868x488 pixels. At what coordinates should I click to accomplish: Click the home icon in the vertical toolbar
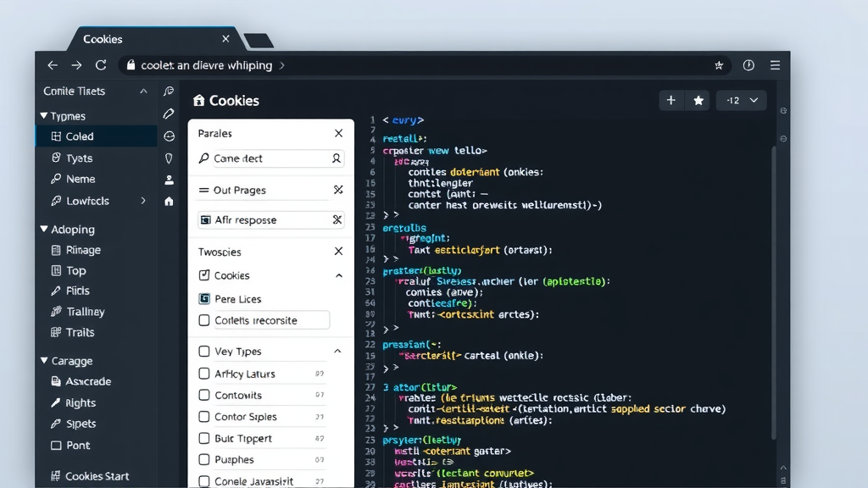click(x=169, y=201)
